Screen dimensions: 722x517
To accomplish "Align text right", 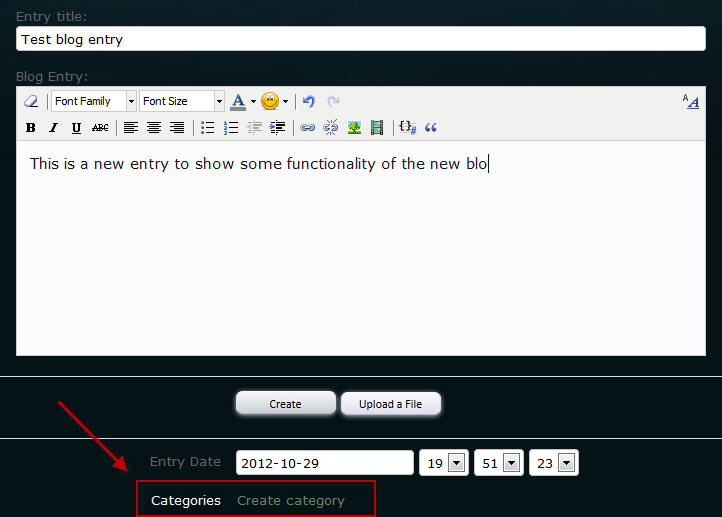I will coord(177,128).
